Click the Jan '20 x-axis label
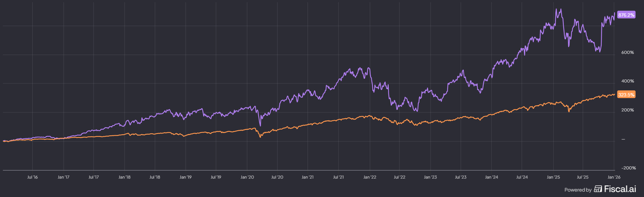The height and width of the screenshot is (197, 644). point(247,177)
